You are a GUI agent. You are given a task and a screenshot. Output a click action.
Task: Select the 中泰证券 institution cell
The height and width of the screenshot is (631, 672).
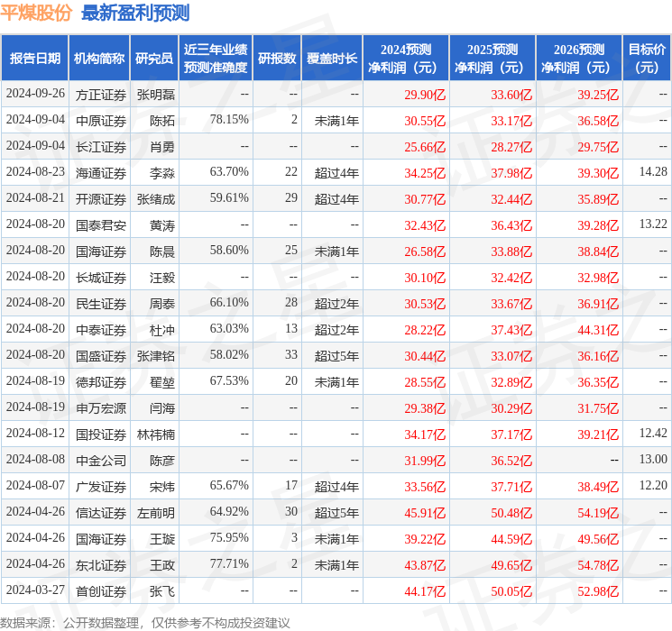coord(101,330)
